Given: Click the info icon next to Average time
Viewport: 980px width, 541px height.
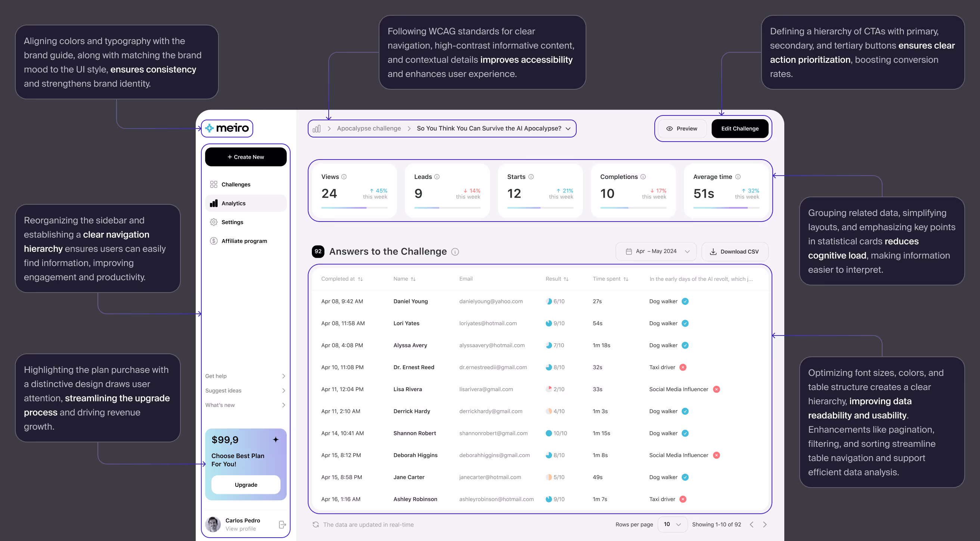Looking at the screenshot, I should (x=738, y=177).
